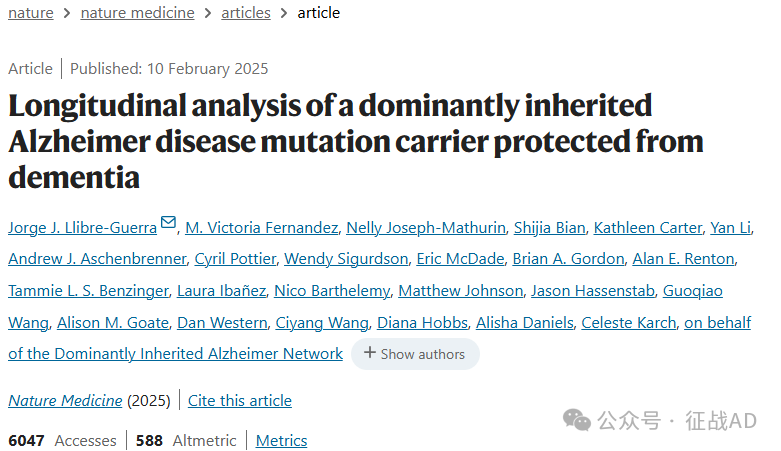Click the email envelope icon after Llibre-Guerra
This screenshot has height=451, width=781.
(168, 222)
